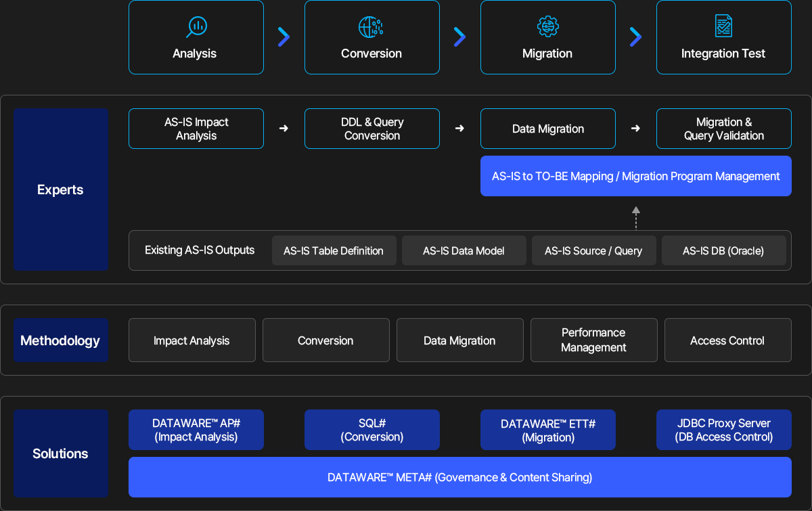
Task: Select the Access Control box
Action: (x=728, y=340)
